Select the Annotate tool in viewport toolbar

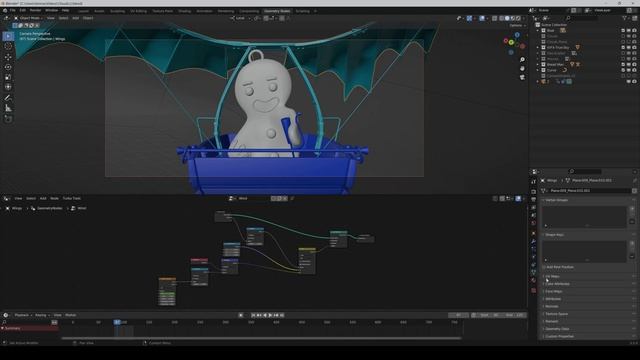click(8, 98)
